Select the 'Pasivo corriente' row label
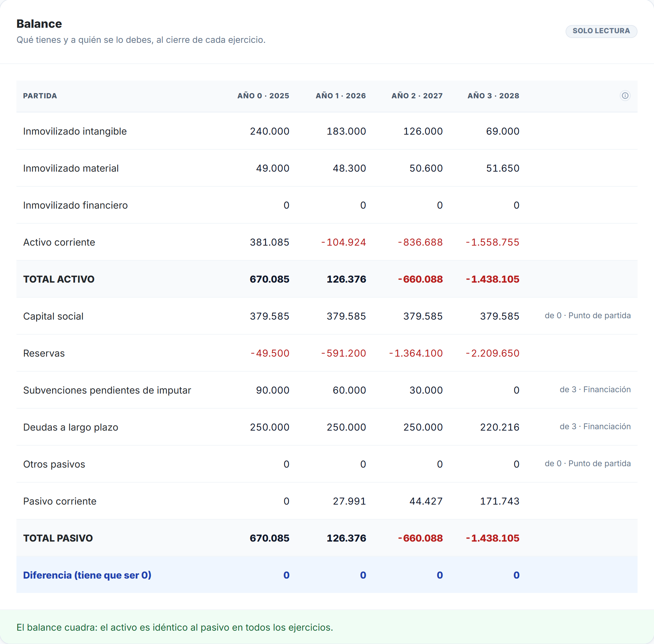 coord(60,501)
